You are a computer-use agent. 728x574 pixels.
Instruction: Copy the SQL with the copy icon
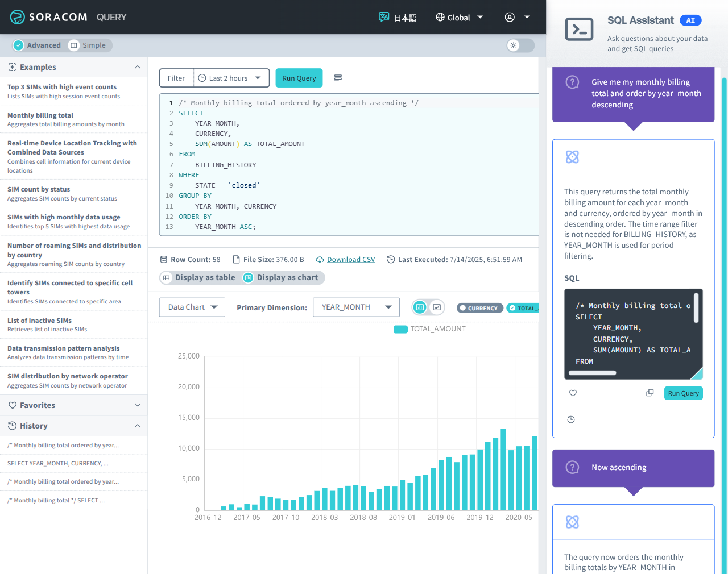[650, 393]
